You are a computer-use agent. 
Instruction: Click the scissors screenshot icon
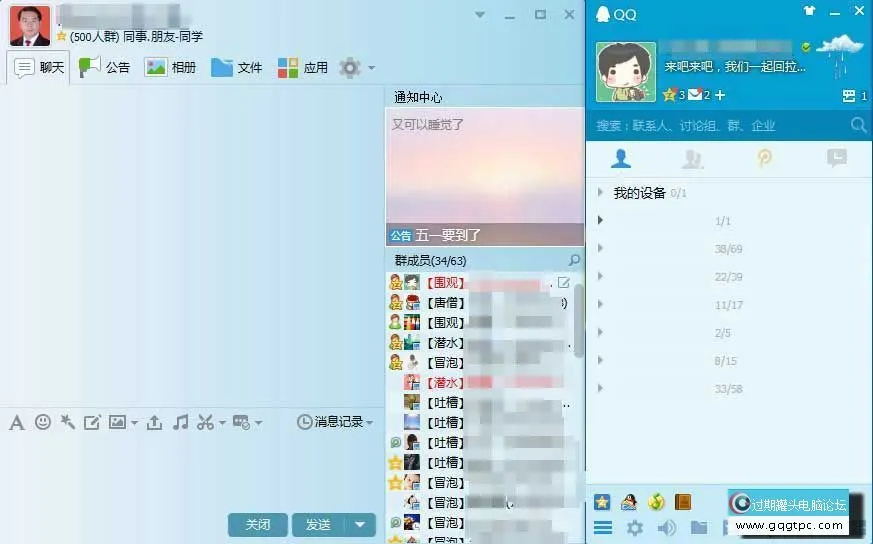(x=205, y=423)
